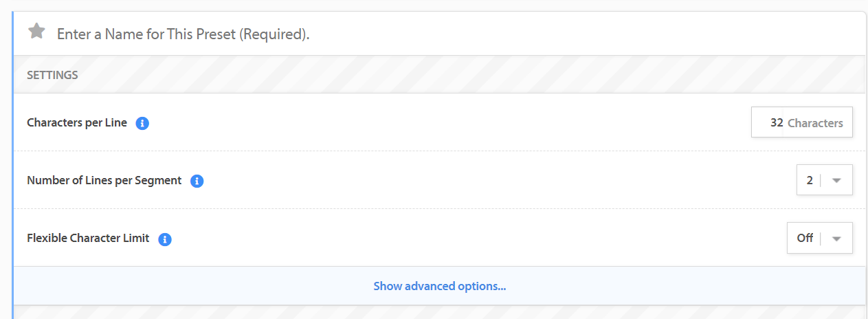The height and width of the screenshot is (319, 868).
Task: Open info icon for Number of Lines per Segment
Action: 197,181
